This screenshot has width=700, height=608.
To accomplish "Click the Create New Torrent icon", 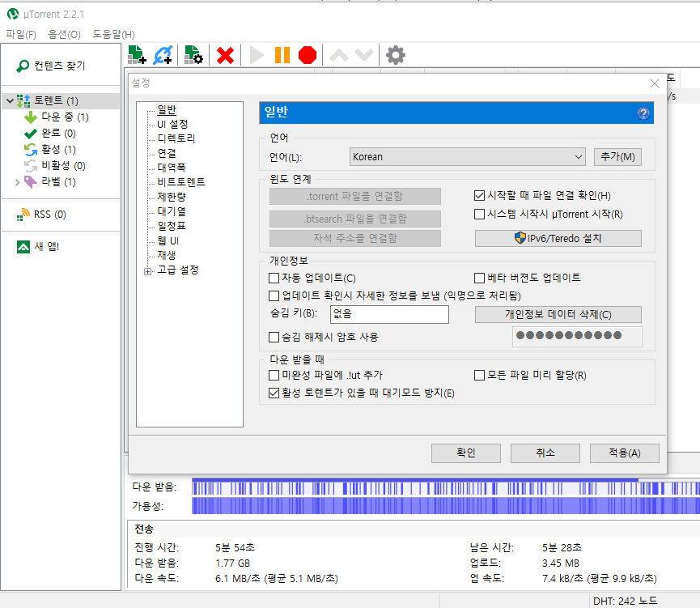I will pos(193,55).
